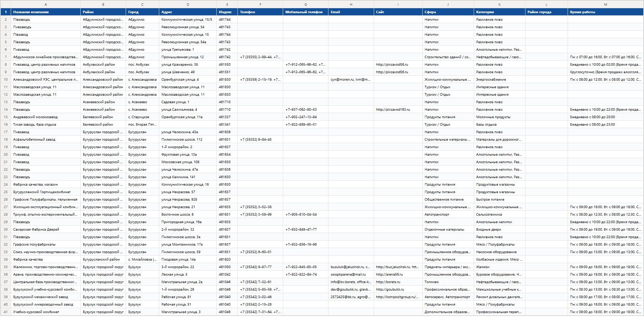Select the address 'улица Третьякова, 1'
Screen dimensions: 644x322
188,50
